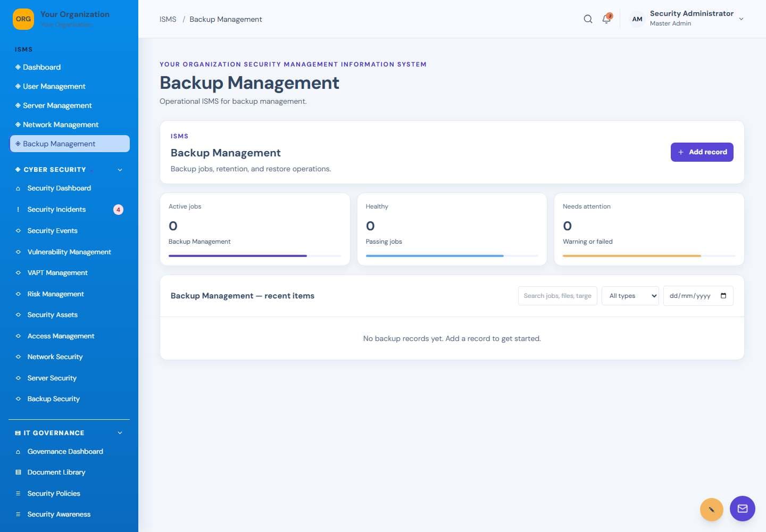
Task: Collapse the IT Governance section chevron
Action: click(x=120, y=433)
